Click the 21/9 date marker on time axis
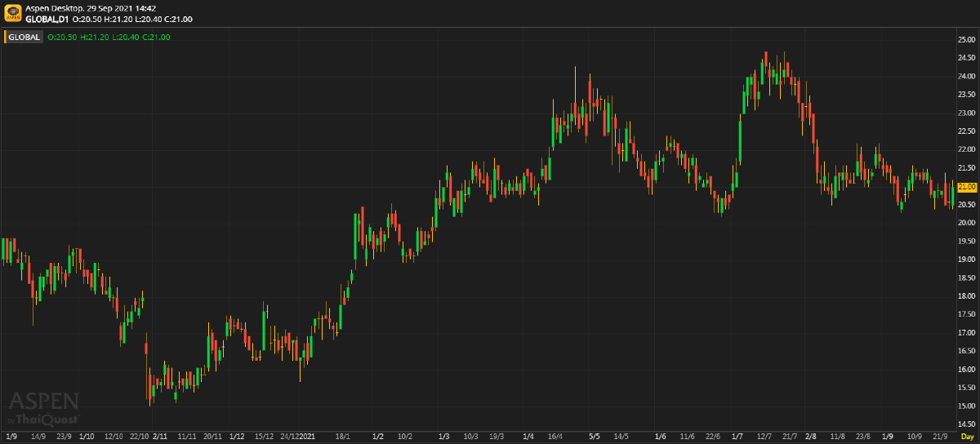This screenshot has height=444, width=980. [941, 437]
